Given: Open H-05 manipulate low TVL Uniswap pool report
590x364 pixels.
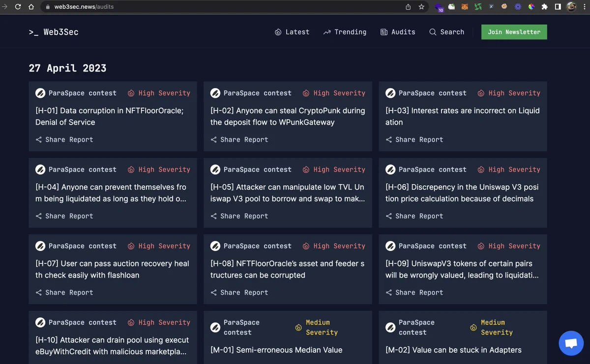Looking at the screenshot, I should (x=288, y=193).
